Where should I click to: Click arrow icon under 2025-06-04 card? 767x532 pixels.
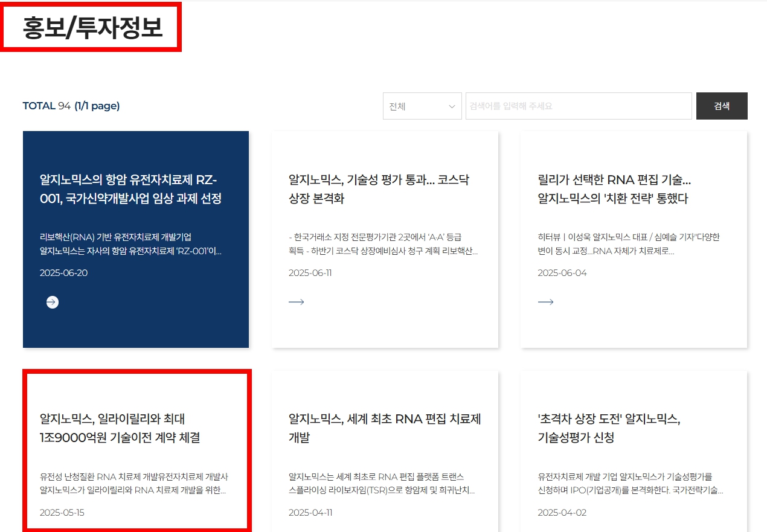545,302
